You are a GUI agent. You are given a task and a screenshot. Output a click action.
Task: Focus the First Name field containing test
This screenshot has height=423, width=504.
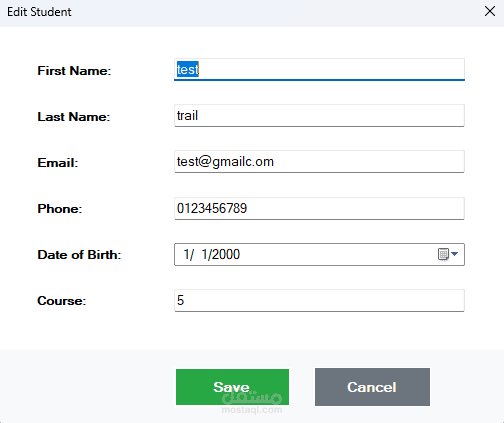coord(319,69)
